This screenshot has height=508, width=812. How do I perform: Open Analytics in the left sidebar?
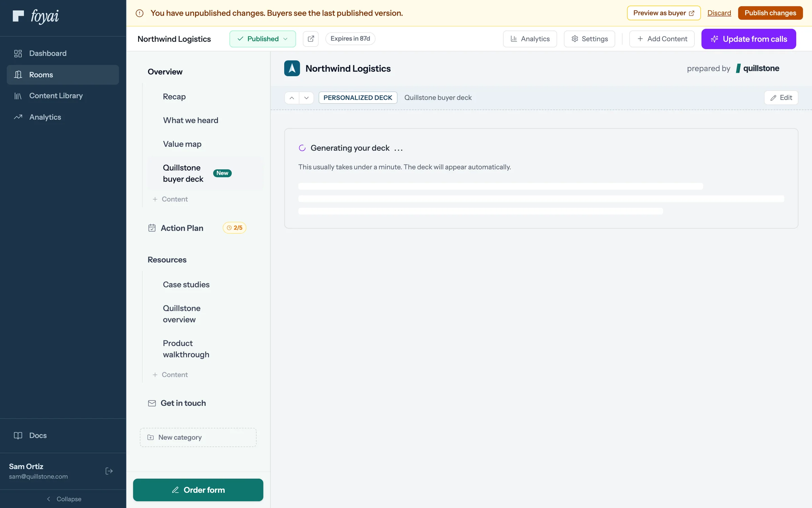[63, 117]
